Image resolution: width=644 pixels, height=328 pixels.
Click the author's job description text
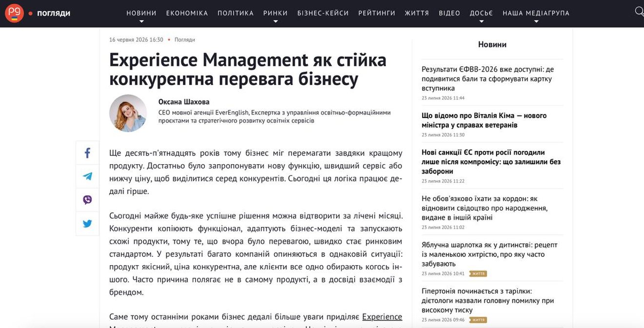click(275, 116)
